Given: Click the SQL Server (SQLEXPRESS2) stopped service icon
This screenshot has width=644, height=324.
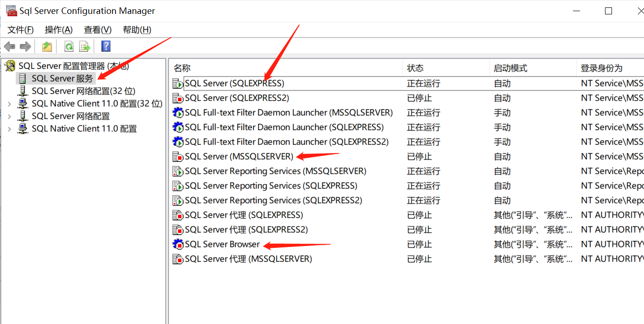Looking at the screenshot, I should click(x=178, y=98).
